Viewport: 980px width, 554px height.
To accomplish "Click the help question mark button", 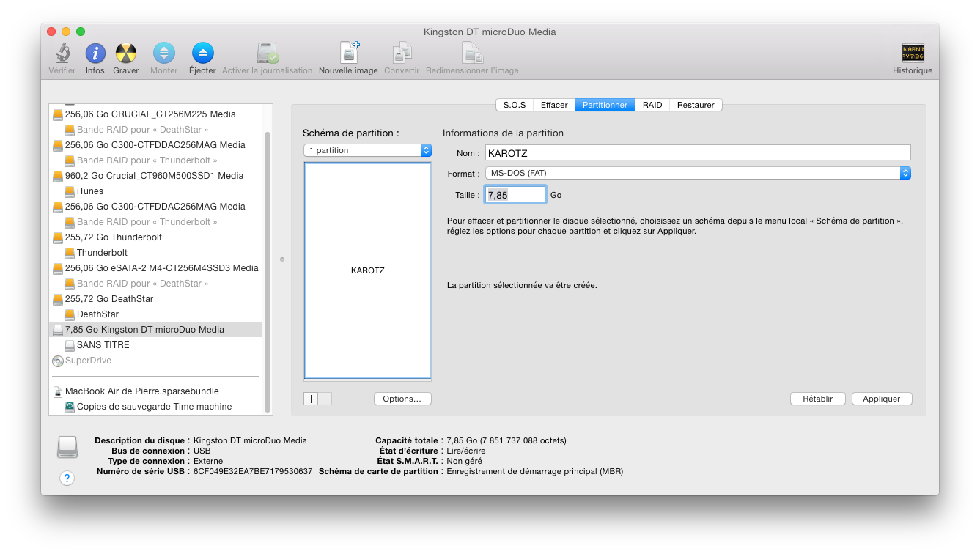I will (67, 479).
